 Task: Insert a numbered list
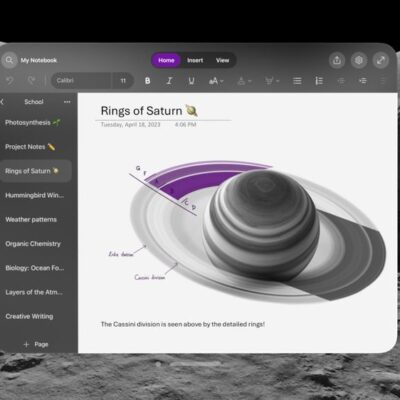319,81
